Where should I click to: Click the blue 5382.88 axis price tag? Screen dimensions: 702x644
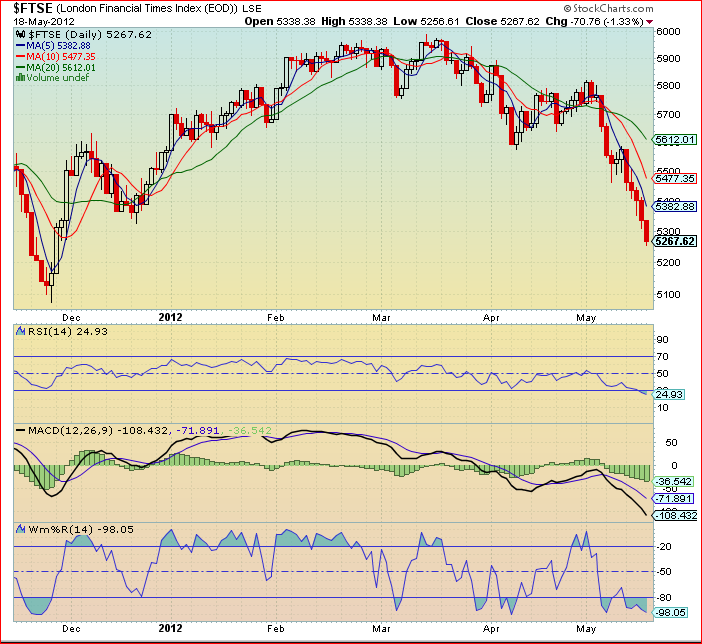point(675,206)
